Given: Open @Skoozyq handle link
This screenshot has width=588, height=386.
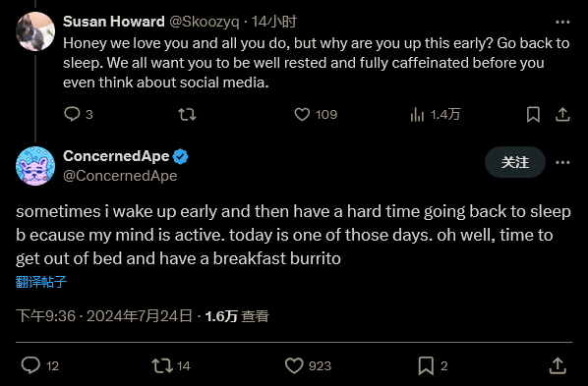Looking at the screenshot, I should [204, 22].
